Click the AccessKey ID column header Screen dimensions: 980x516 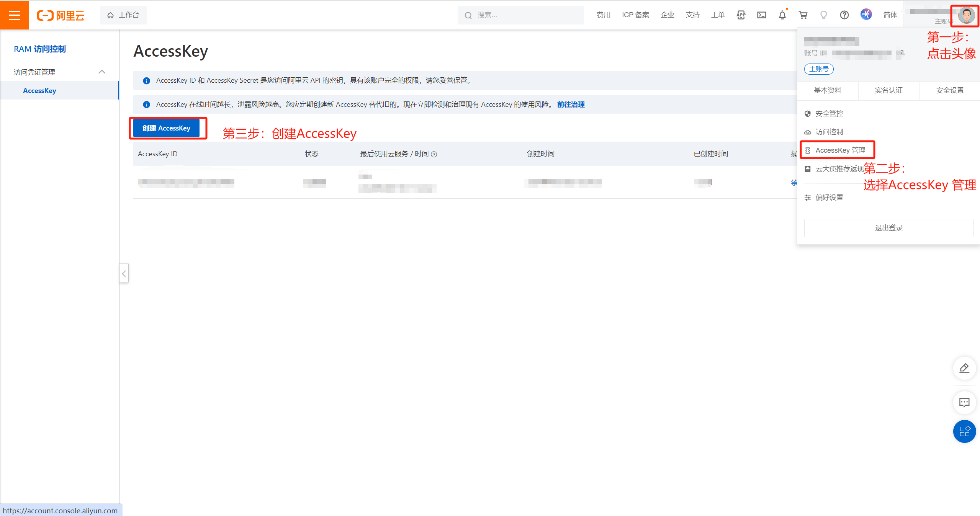[x=157, y=154]
